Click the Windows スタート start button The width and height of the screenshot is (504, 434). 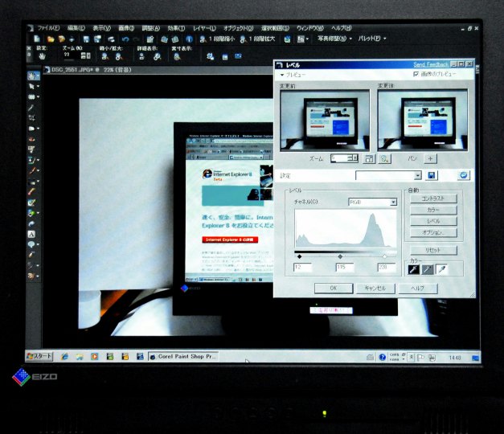(39, 356)
